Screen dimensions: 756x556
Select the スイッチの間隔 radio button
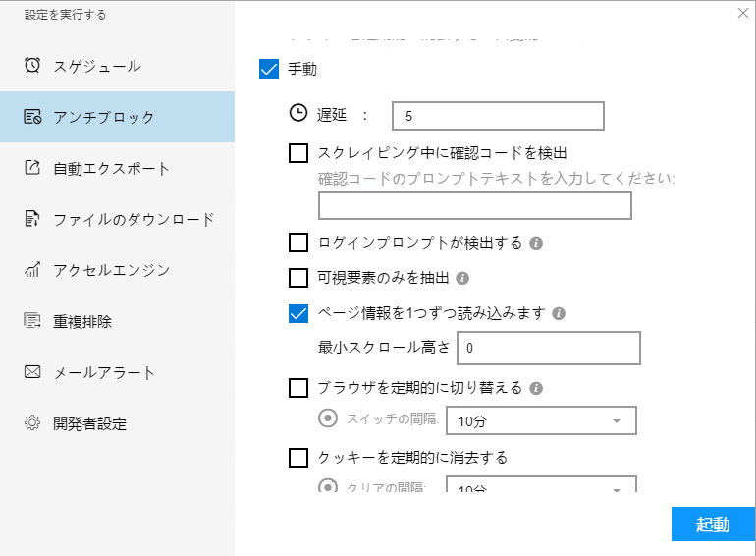coord(329,418)
